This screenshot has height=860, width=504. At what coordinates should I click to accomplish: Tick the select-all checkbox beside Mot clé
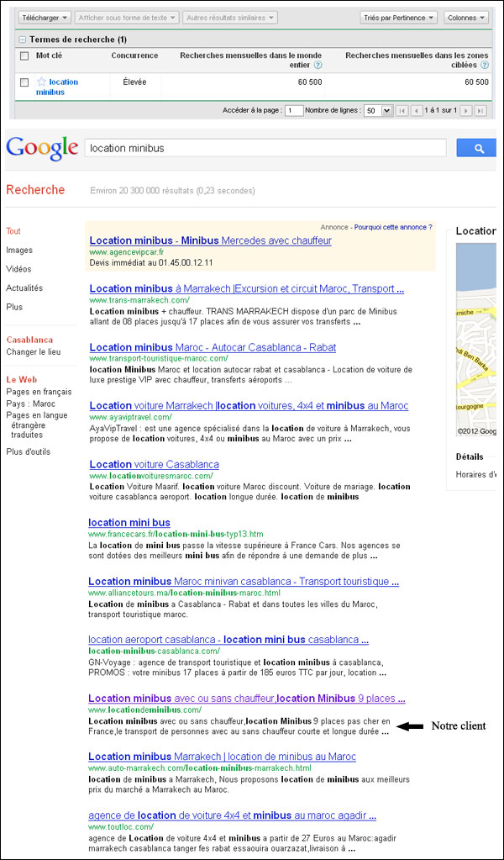coord(24,56)
